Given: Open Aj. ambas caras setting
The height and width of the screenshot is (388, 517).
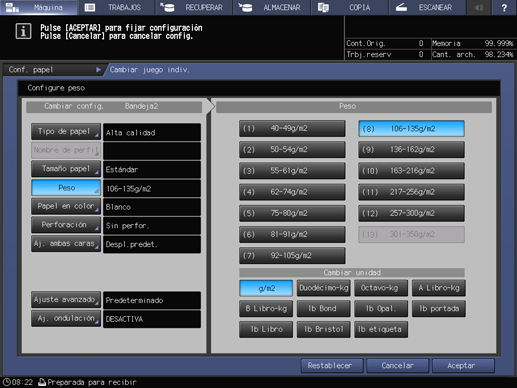Looking at the screenshot, I should pos(66,244).
